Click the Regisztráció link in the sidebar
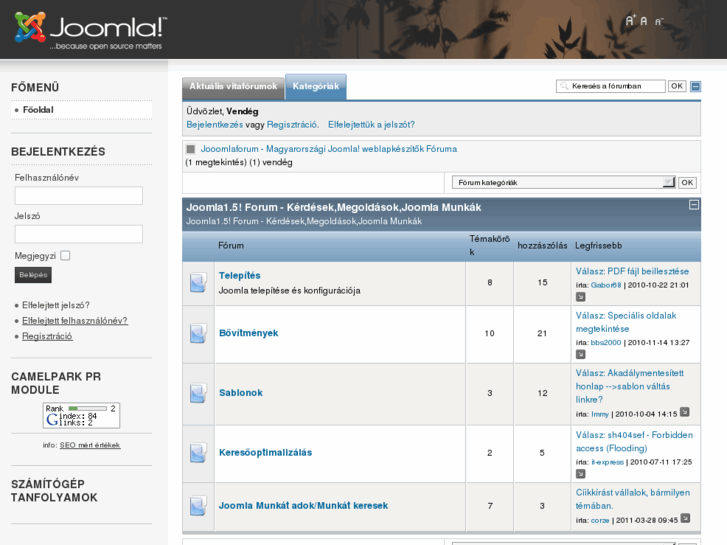This screenshot has width=727, height=545. [x=47, y=336]
